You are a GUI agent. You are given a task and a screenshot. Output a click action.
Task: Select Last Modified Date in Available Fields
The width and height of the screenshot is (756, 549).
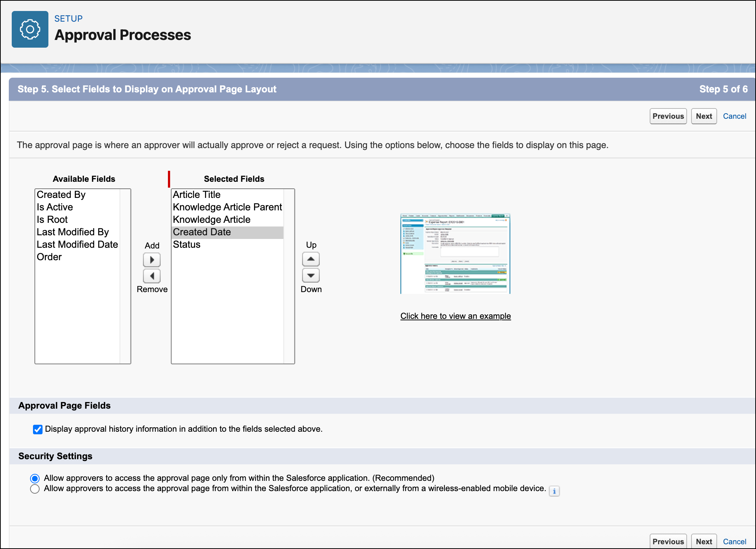[77, 244]
